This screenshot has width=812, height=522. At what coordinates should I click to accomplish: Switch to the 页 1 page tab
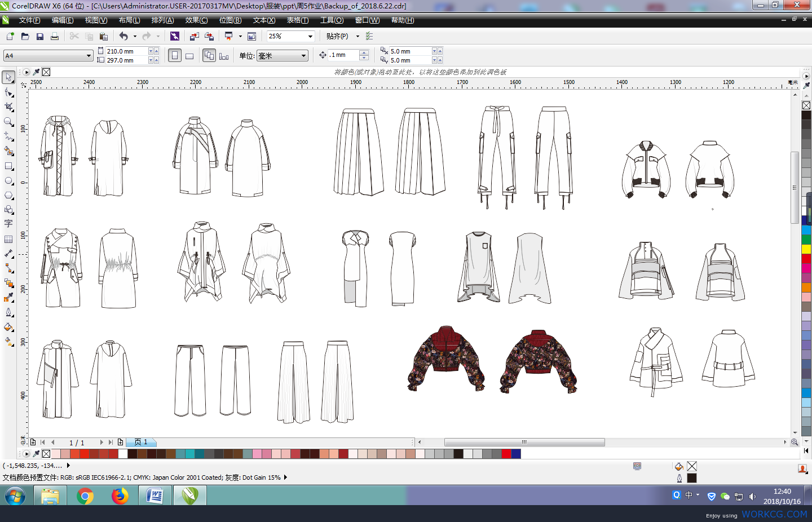click(141, 443)
